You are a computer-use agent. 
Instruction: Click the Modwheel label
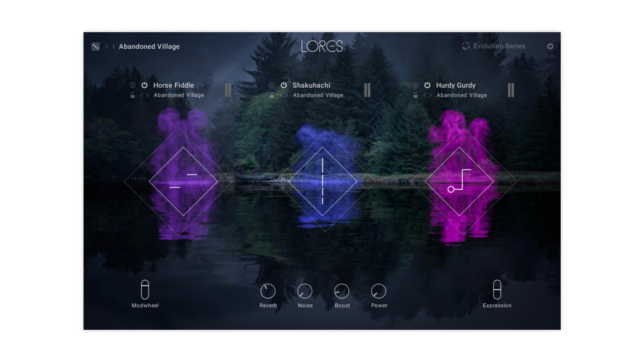145,305
